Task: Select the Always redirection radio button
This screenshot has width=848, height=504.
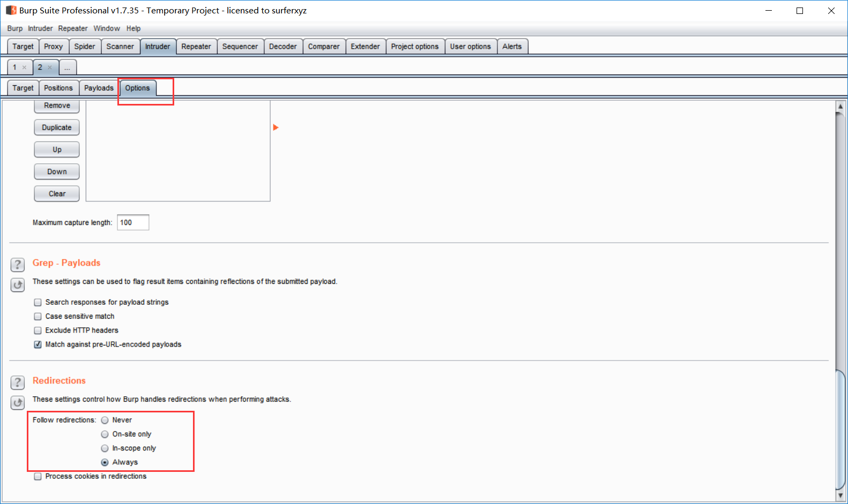Action: (x=105, y=462)
